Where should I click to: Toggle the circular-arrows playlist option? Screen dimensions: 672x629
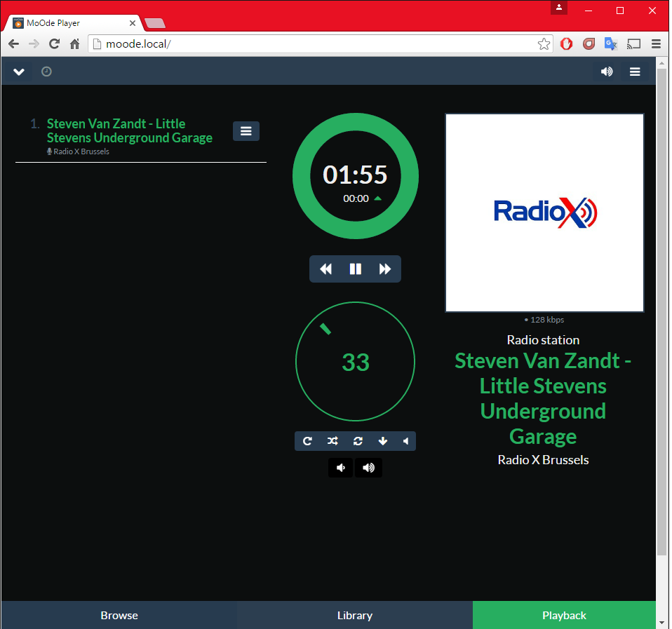pos(358,441)
